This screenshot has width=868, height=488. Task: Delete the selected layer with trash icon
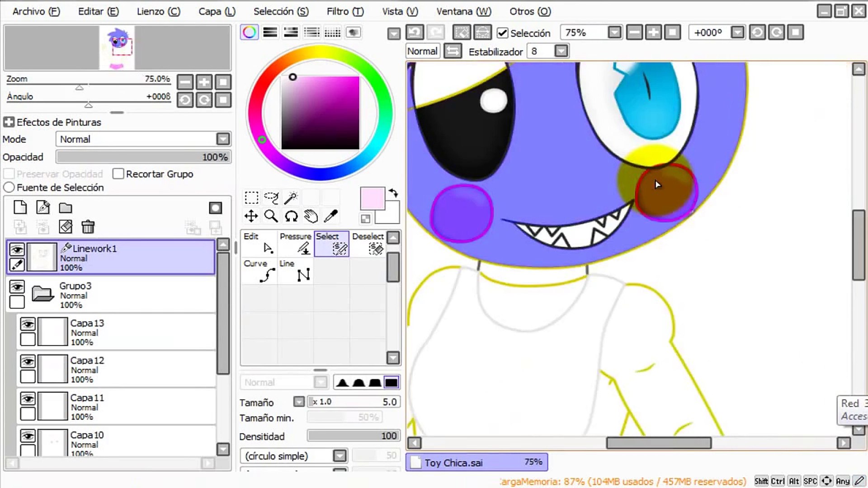[88, 226]
